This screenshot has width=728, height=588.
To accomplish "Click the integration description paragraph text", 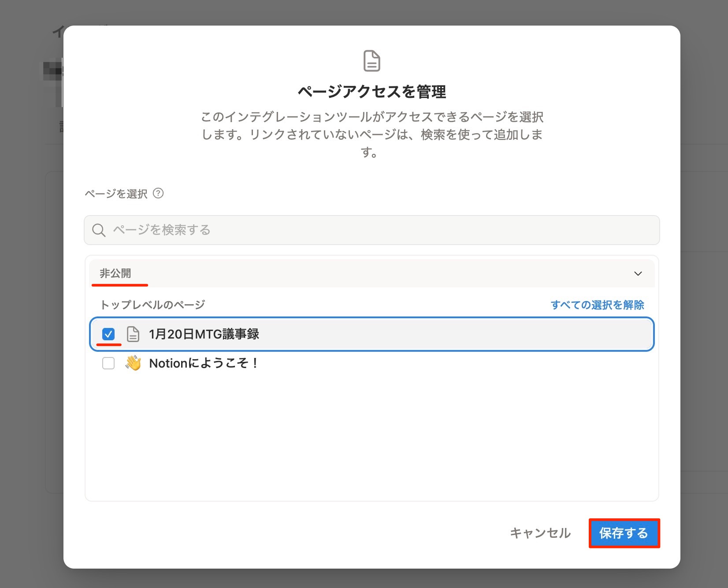I will [371, 134].
